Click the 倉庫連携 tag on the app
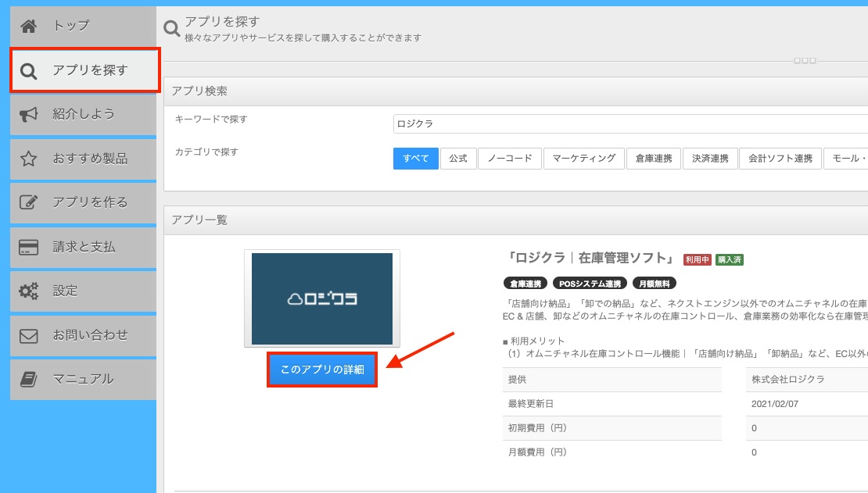868x493 pixels. click(x=525, y=284)
